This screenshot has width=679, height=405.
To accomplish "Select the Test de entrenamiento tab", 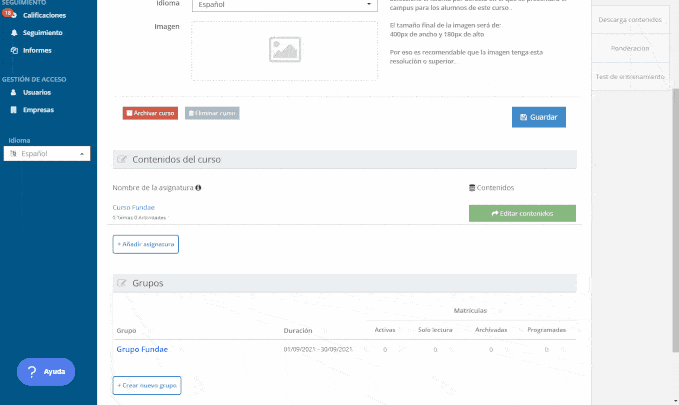I will (x=629, y=76).
